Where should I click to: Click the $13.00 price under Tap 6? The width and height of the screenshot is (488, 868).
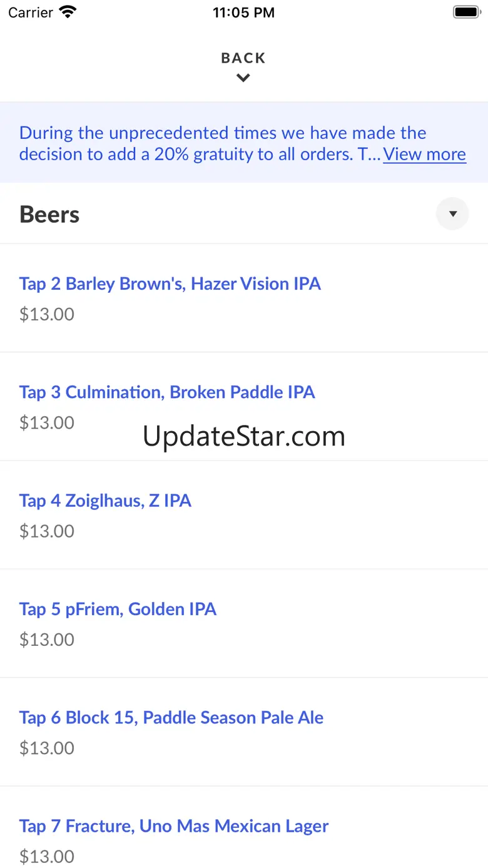click(47, 748)
